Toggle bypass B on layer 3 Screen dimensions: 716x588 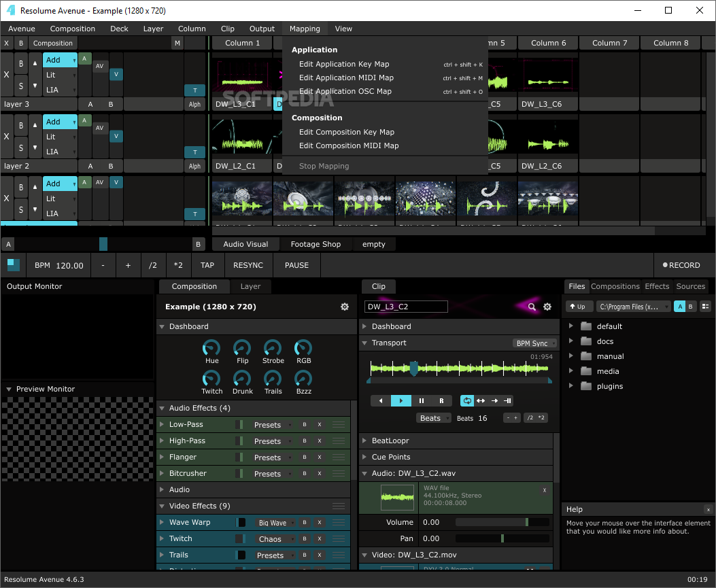coord(21,64)
